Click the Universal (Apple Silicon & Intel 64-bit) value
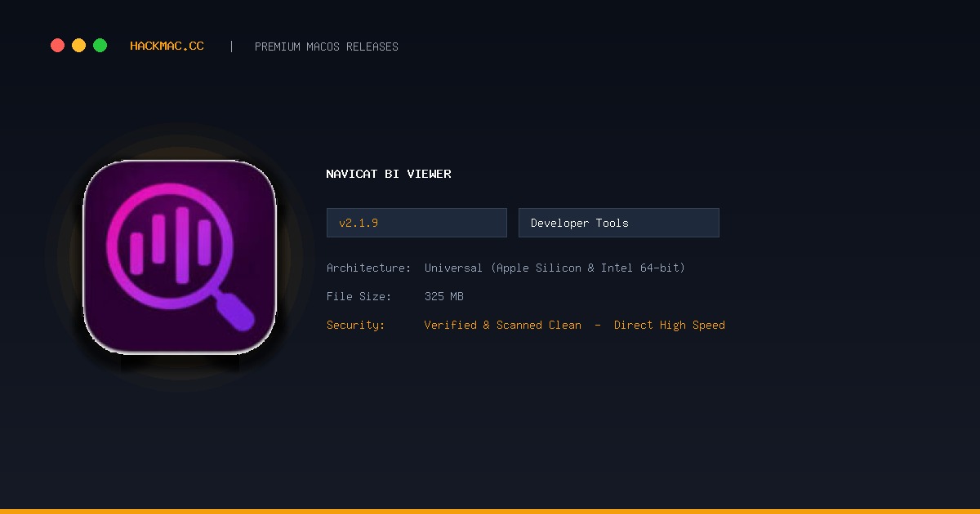The image size is (980, 514). click(555, 268)
